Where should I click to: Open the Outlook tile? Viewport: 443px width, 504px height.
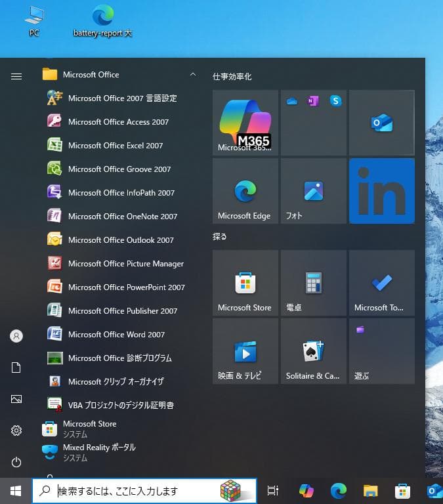tap(382, 123)
